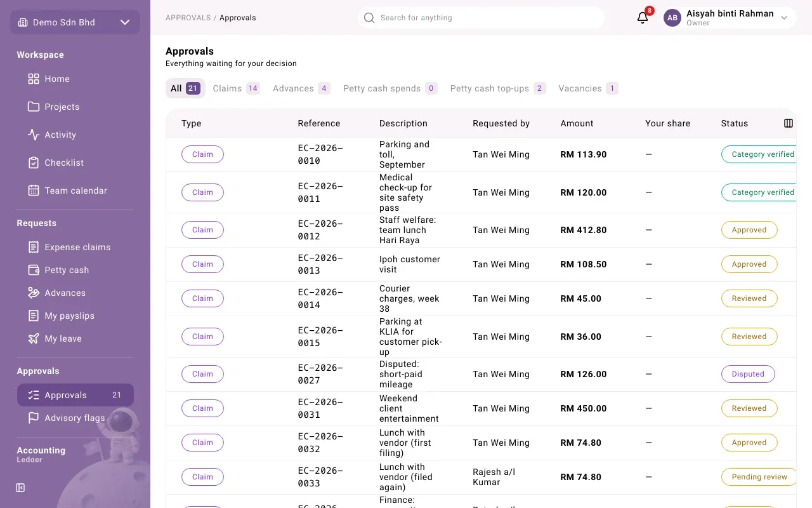Click the Status column header
The image size is (812, 508).
[735, 123]
